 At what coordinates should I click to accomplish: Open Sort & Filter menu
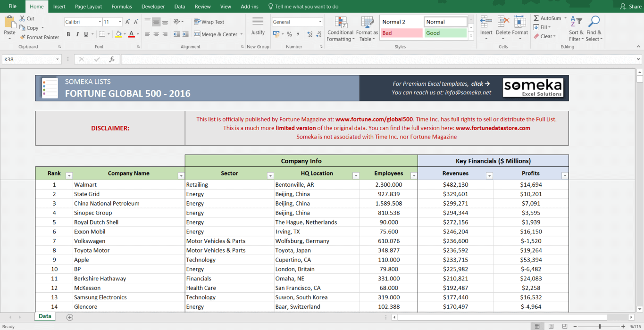tap(576, 29)
